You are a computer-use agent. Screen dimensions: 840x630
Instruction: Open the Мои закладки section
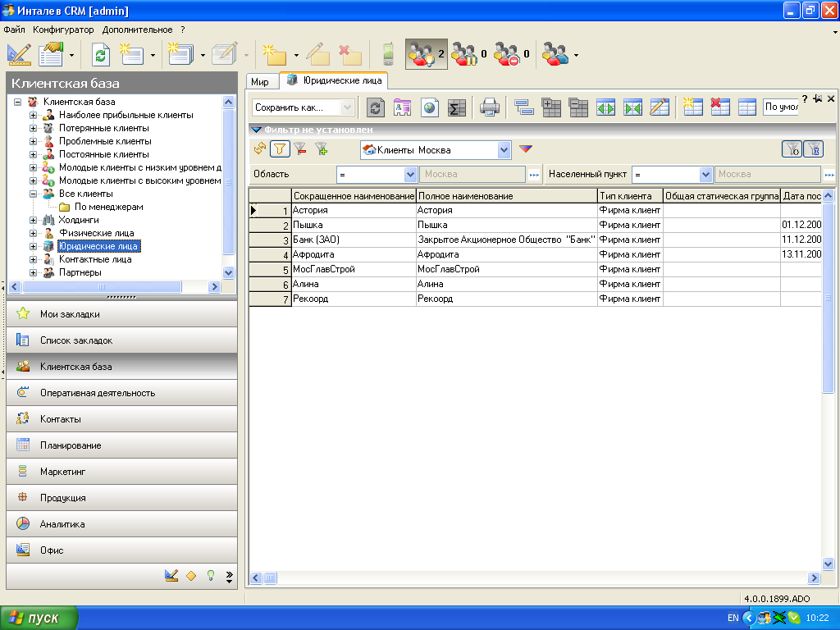[x=121, y=314]
